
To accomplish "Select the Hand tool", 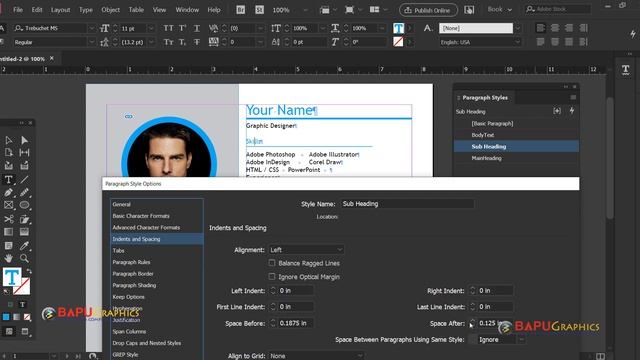I will click(9, 258).
